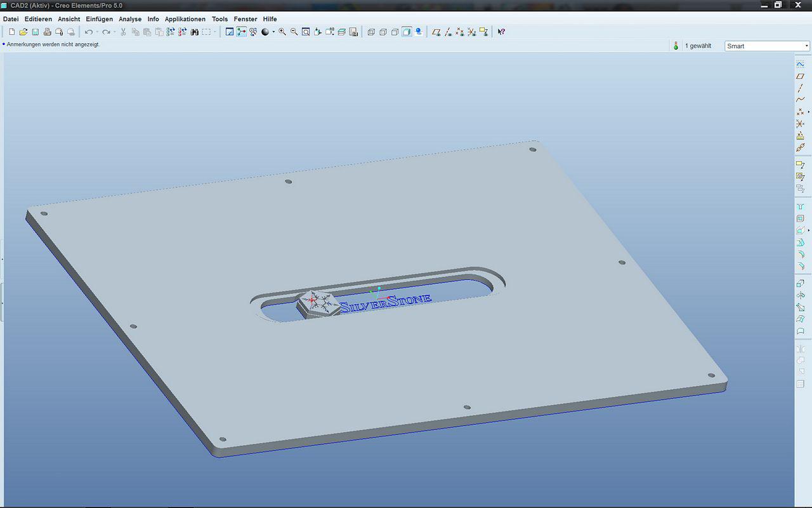Click the Redo arrow icon
The image size is (812, 508).
106,32
